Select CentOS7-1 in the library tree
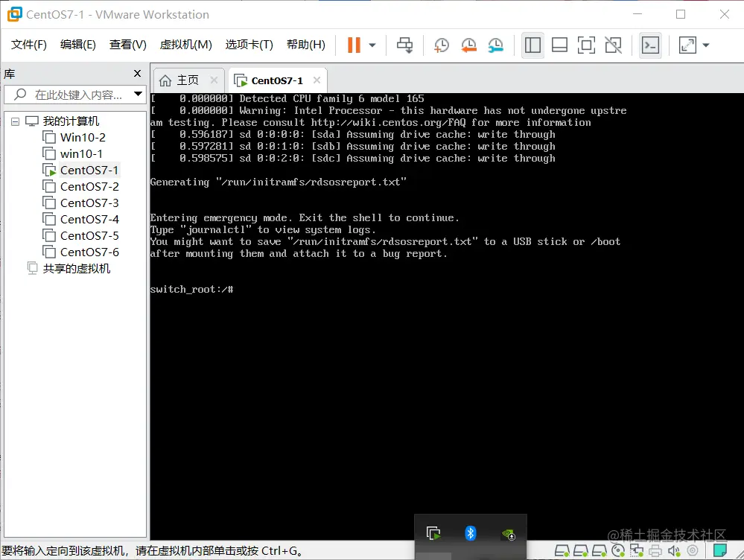The image size is (744, 560). coord(89,171)
